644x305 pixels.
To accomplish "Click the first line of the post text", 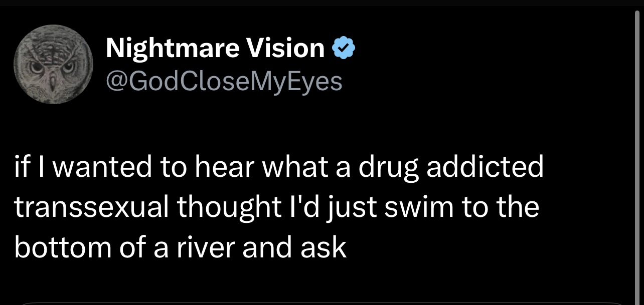I will pos(279,168).
